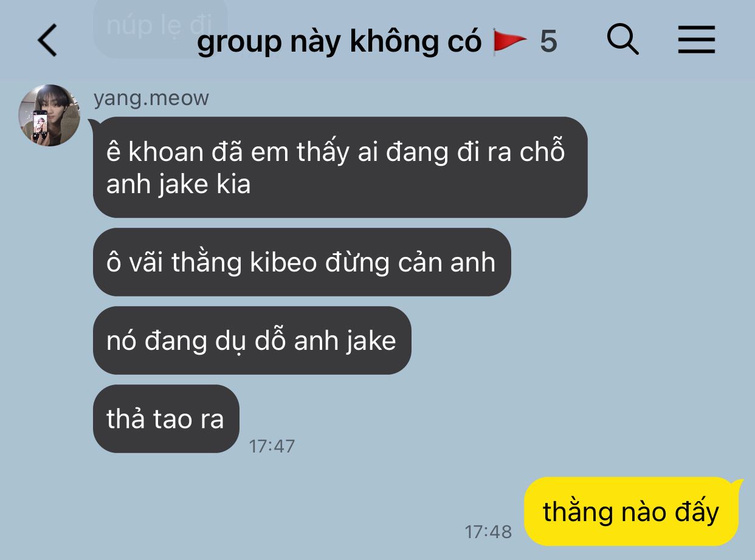Tap the 17:48 timestamp
The width and height of the screenshot is (755, 560).
click(x=488, y=531)
